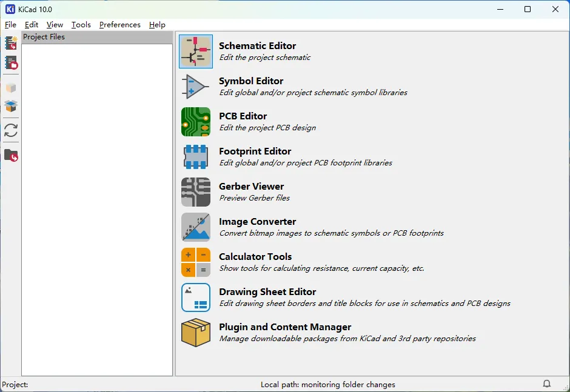
Task: Launch the Drawing Sheet Editor icon
Action: tap(196, 297)
